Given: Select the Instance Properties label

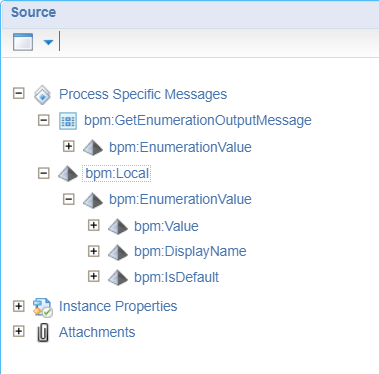Looking at the screenshot, I should click(118, 306).
